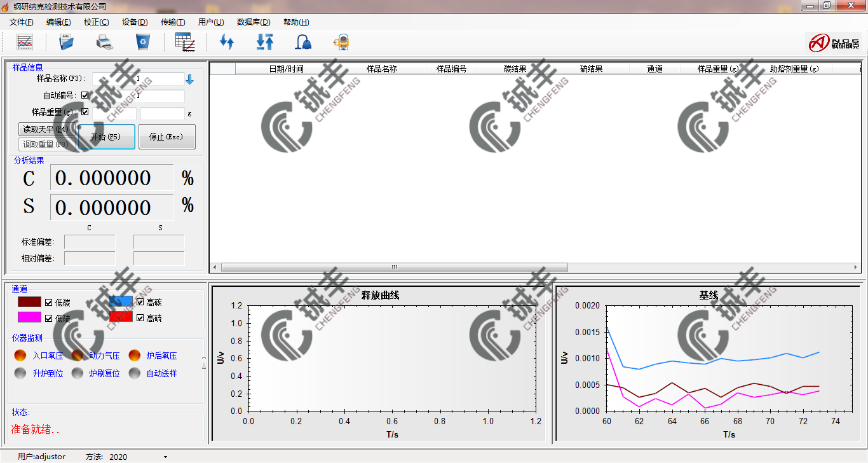Open the 用户(U) menu
This screenshot has width=868, height=463.
point(211,22)
